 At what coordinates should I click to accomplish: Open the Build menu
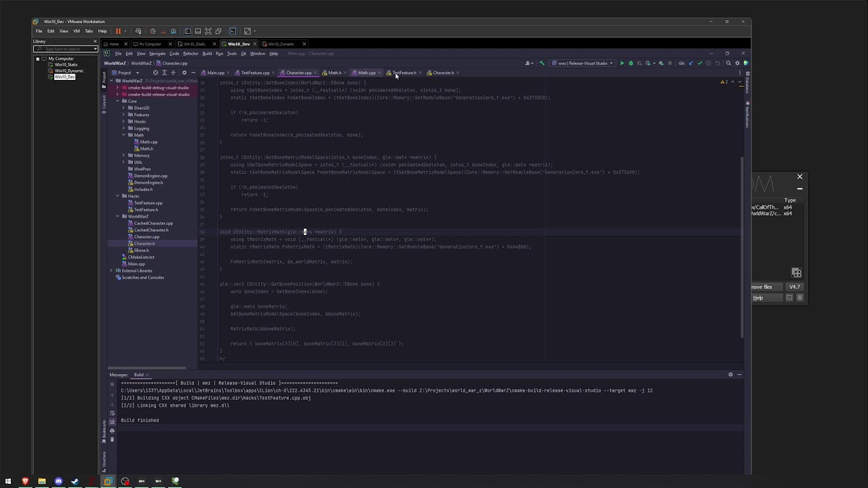pyautogui.click(x=207, y=54)
